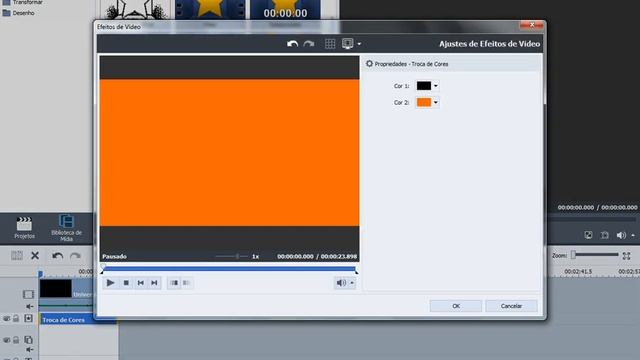Select the Transformar folder in effects list
Screen dimensions: 640x360
coord(23,2)
